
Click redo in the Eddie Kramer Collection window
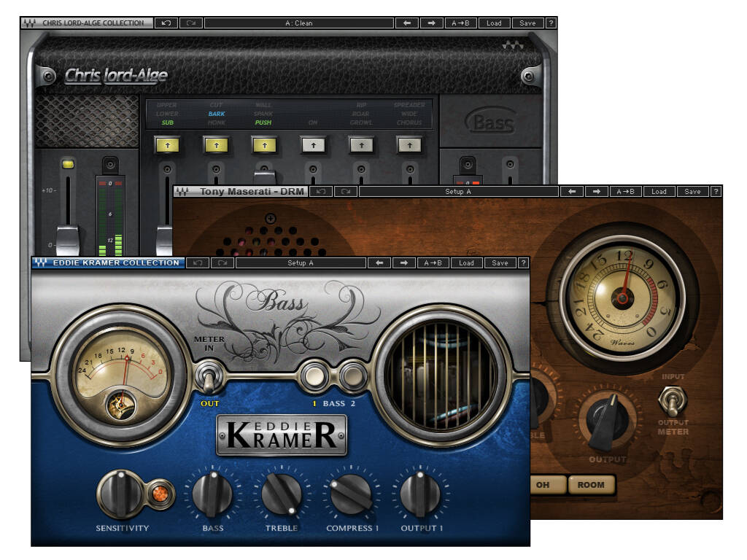pos(222,262)
